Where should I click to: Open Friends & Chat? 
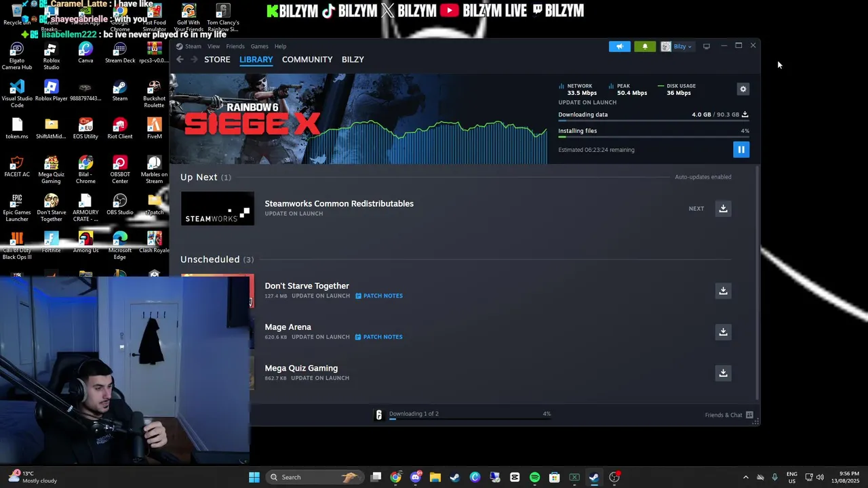728,415
